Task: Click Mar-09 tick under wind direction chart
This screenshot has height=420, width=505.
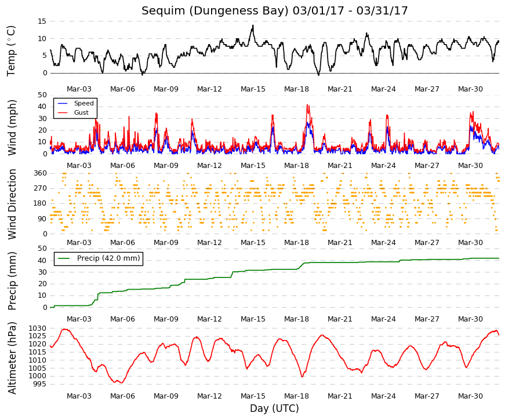Action: [x=166, y=243]
